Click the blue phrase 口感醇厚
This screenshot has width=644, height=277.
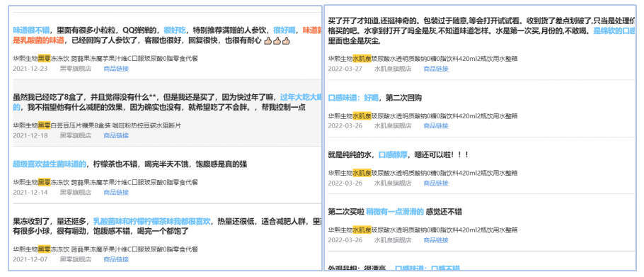tap(393, 155)
